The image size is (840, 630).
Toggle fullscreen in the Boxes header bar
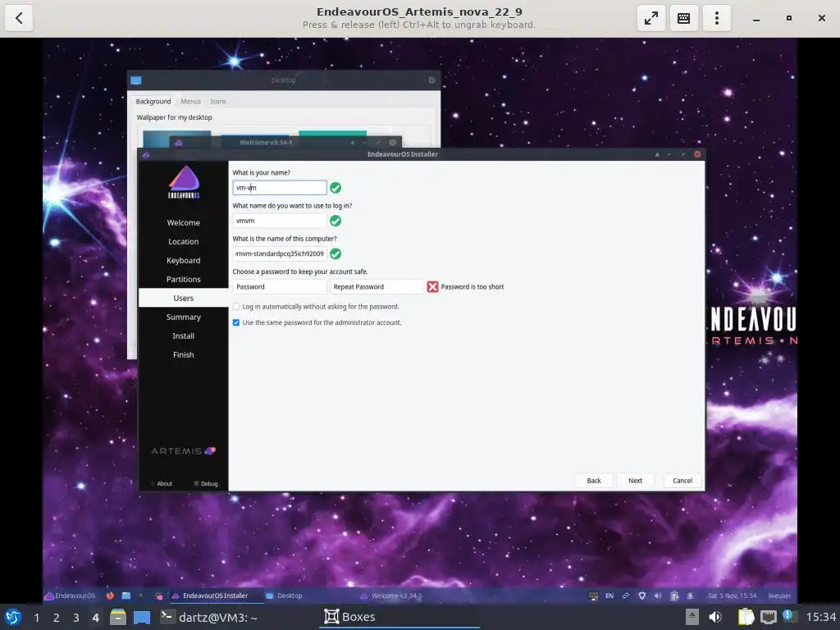tap(651, 18)
